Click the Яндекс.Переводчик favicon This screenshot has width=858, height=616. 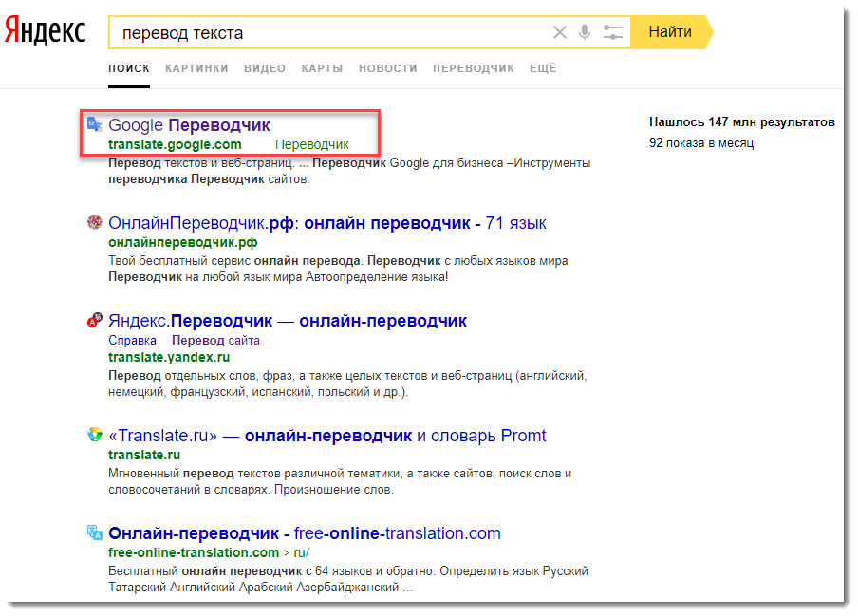(x=94, y=321)
